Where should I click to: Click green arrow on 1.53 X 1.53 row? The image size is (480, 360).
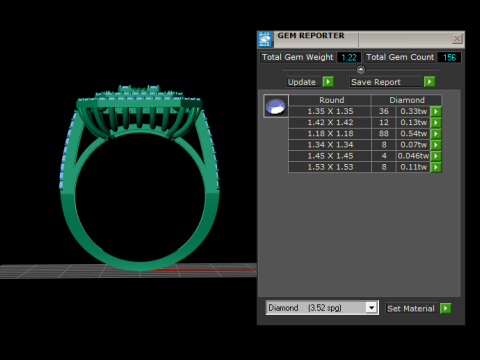436,167
